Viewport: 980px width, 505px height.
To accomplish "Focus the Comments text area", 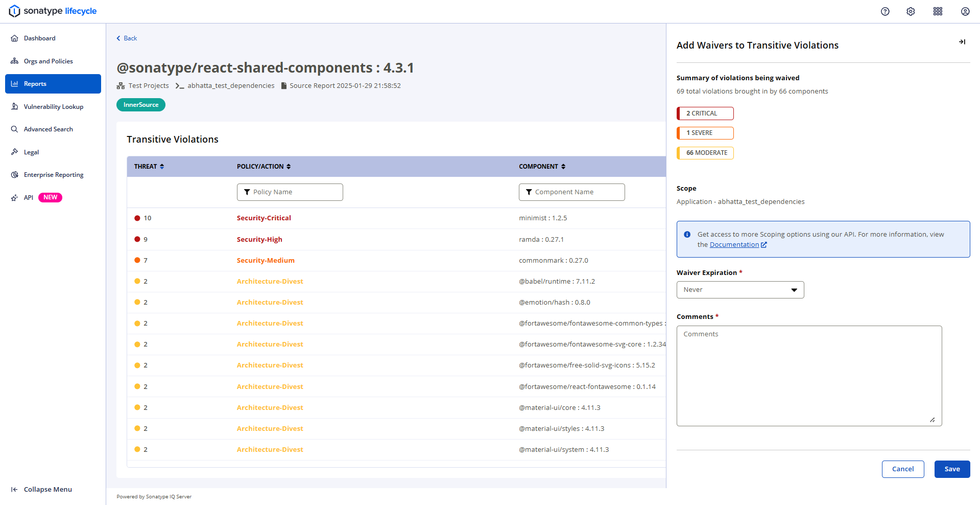I will (x=809, y=376).
